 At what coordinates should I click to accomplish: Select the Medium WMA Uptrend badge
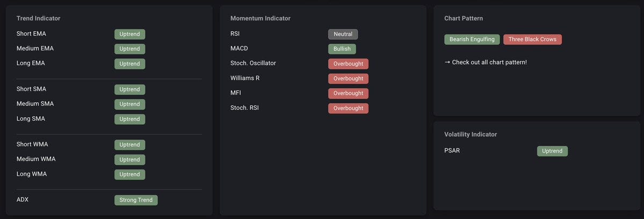point(130,160)
